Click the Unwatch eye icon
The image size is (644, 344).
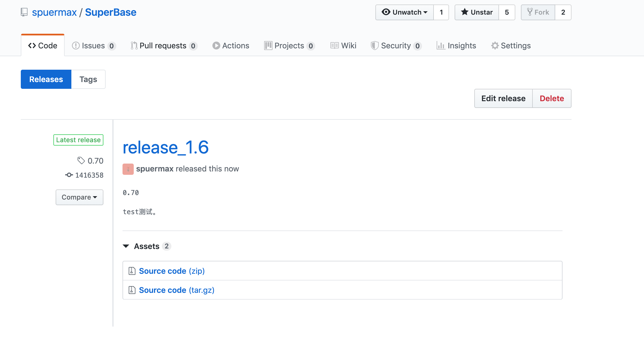click(x=386, y=12)
